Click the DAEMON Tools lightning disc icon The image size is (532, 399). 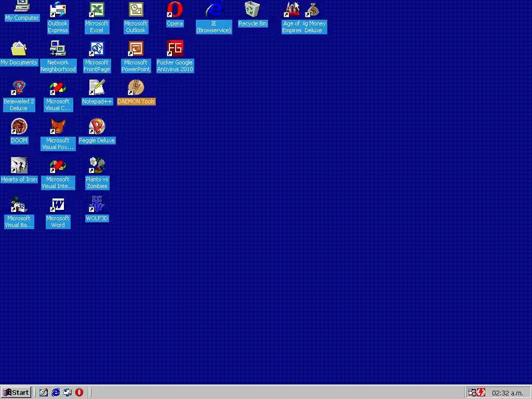136,87
